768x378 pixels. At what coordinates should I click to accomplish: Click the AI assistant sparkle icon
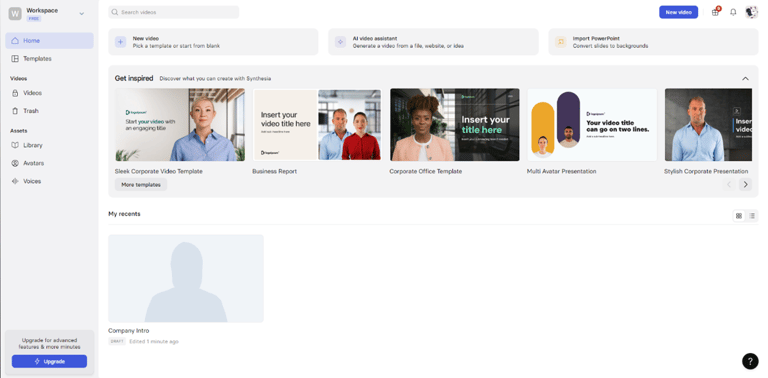[340, 42]
